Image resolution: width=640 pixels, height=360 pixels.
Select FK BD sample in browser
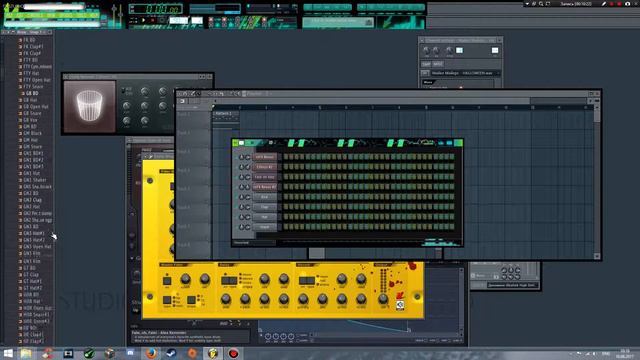tap(29, 40)
